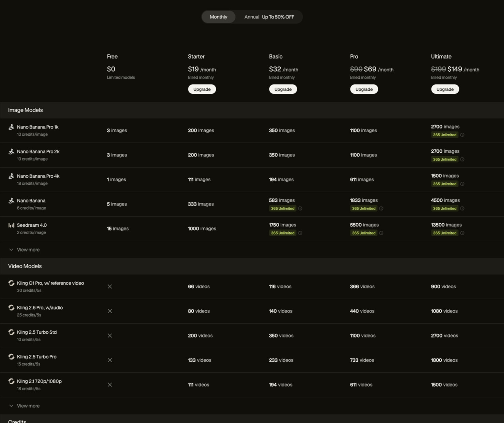Open info icon for Nano Banana Pro 2k Ultimate

point(462,160)
